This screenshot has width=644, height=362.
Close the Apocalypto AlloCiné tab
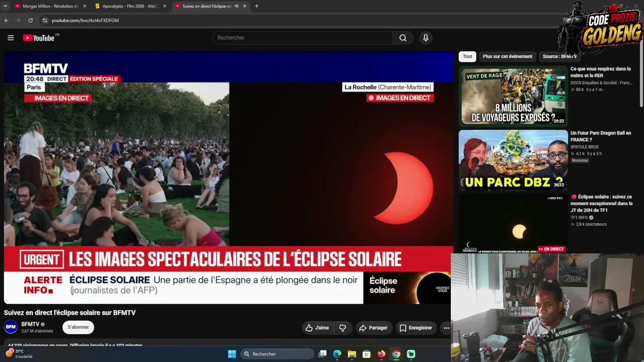point(165,6)
